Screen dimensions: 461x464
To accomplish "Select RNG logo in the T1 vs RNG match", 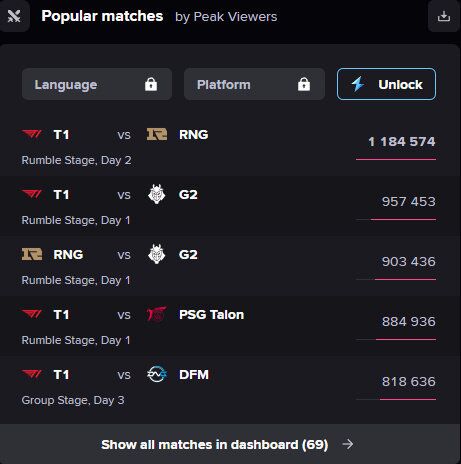I will [157, 134].
